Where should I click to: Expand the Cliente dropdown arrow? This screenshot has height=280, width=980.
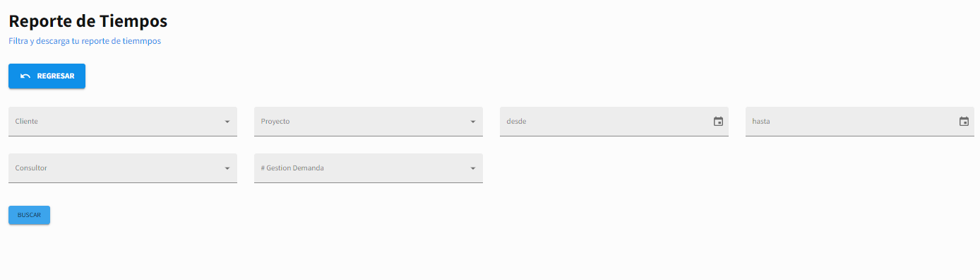click(x=227, y=122)
